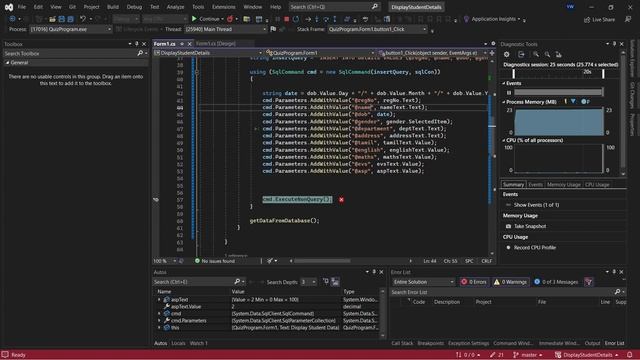This screenshot has width=640, height=360.
Task: Open the Extensions menu
Action: tap(224, 7)
